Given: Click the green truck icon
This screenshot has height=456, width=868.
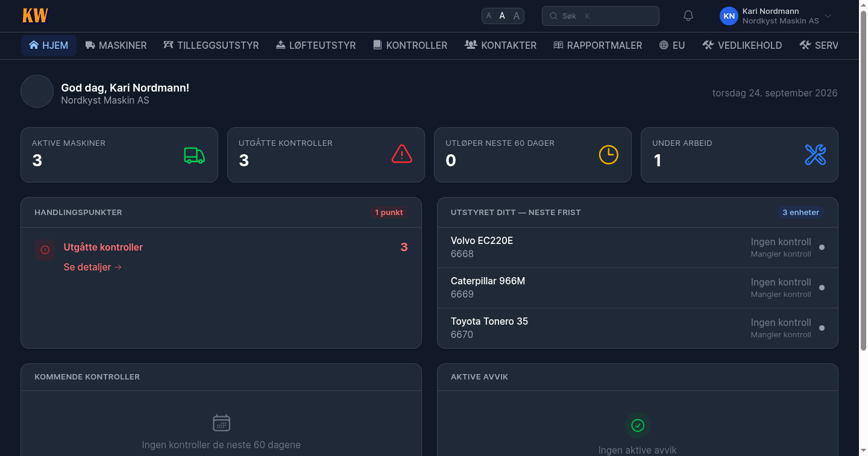Looking at the screenshot, I should (195, 155).
